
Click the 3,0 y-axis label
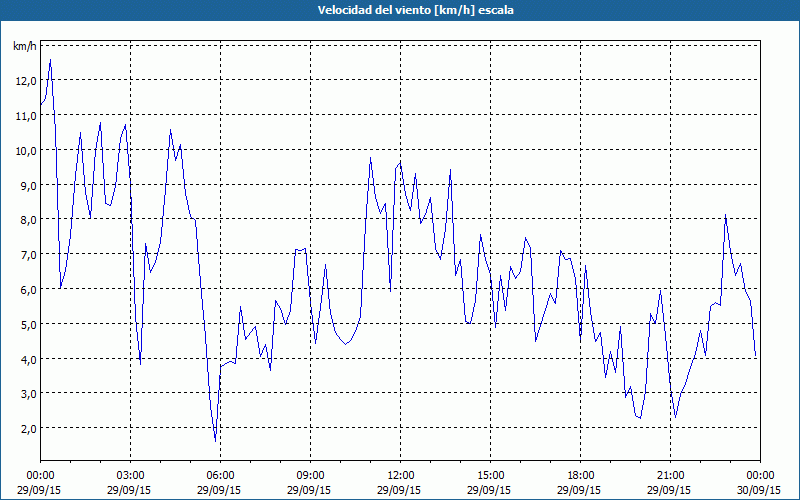click(x=29, y=393)
